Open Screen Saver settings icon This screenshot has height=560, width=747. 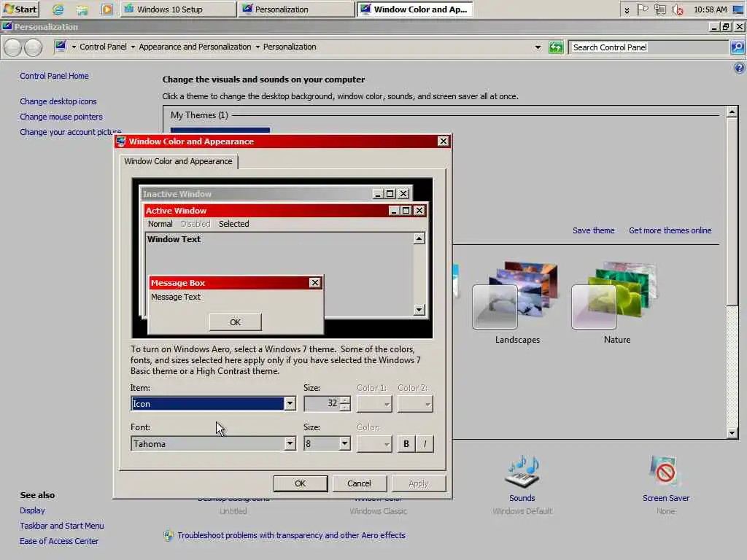pos(665,472)
